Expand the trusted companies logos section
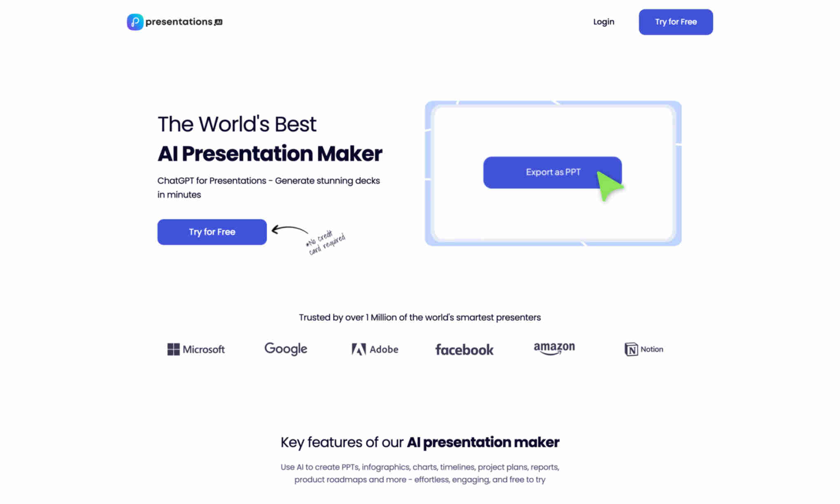The image size is (840, 504). tap(420, 349)
